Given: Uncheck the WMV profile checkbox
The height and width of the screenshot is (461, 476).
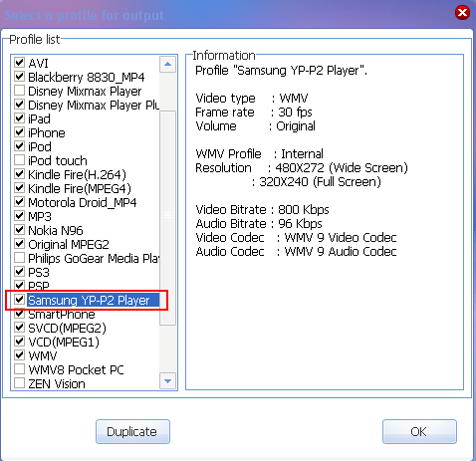Looking at the screenshot, I should [20, 354].
